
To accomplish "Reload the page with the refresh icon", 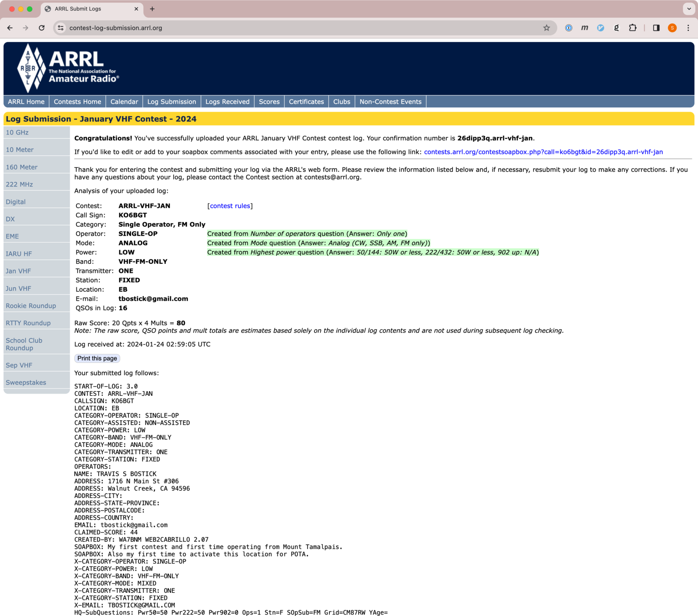I will [41, 28].
